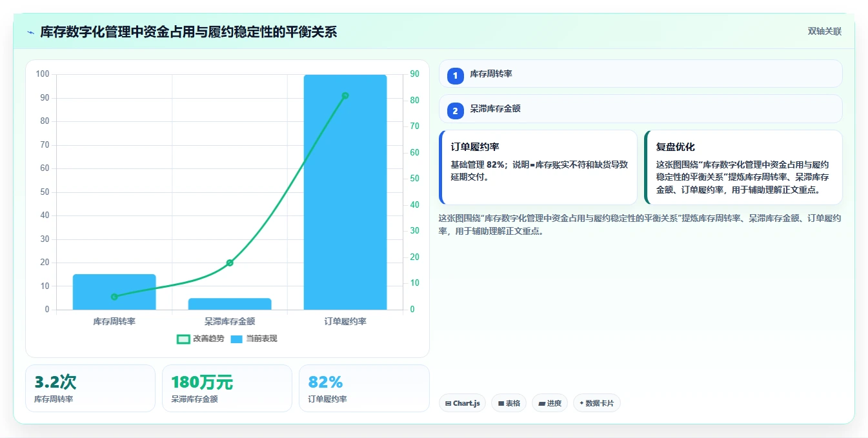Screen dimensions: 868x438
Task: Click the tall 订单履约率 blue bar
Action: [x=345, y=192]
